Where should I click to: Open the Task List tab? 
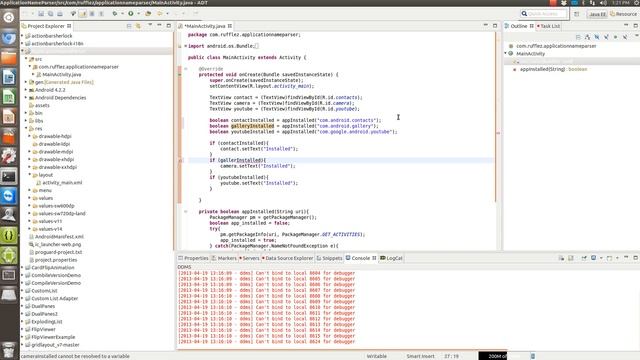pyautogui.click(x=548, y=26)
